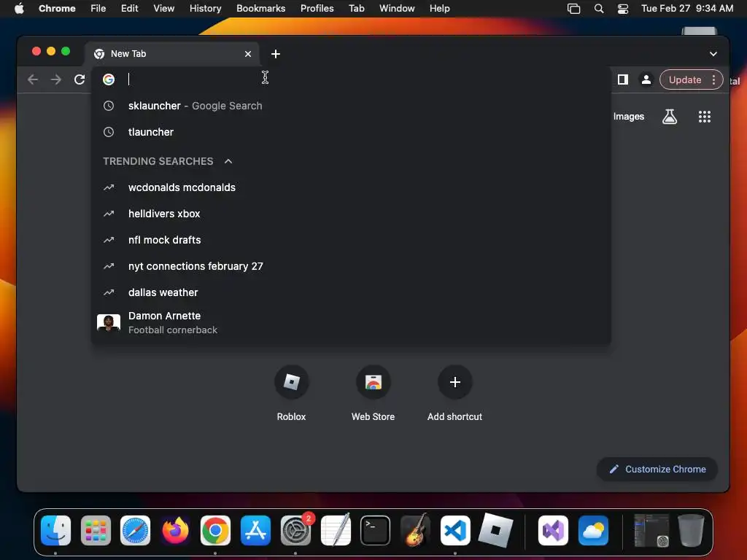
Task: Open the Trash in the dock
Action: [x=691, y=530]
